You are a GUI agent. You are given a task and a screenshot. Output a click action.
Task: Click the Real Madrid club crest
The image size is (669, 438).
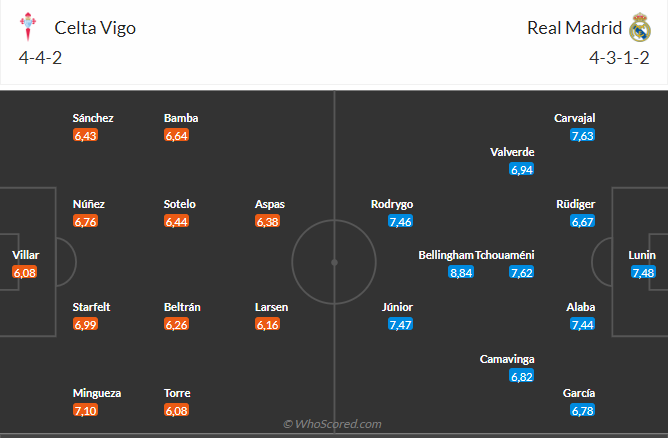click(640, 27)
